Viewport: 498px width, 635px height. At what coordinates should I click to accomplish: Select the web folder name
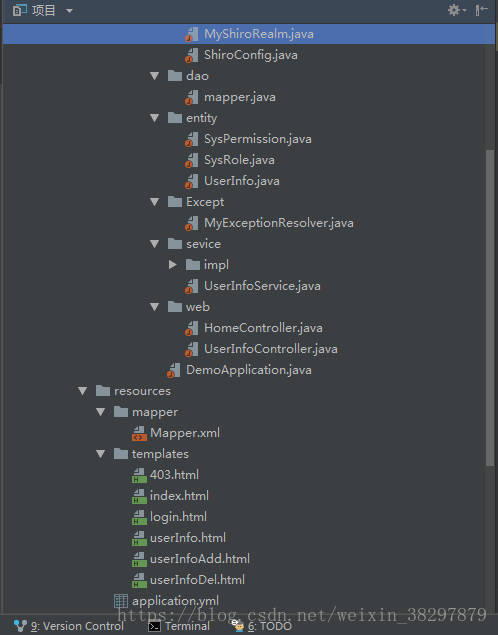[x=198, y=307]
